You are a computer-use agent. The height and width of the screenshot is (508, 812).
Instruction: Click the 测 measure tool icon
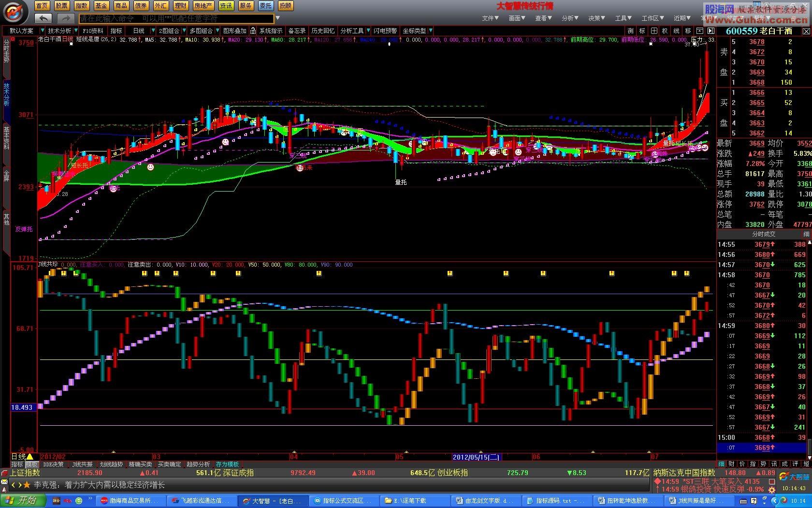pyautogui.click(x=630, y=30)
